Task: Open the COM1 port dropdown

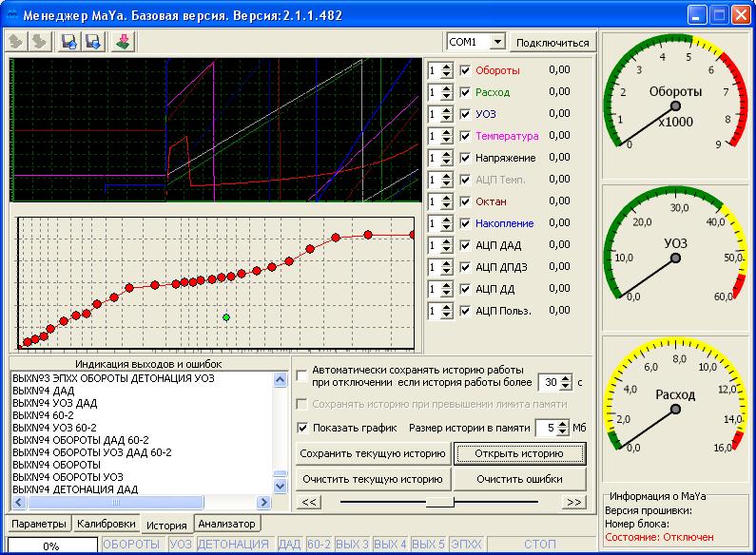Action: tap(497, 42)
